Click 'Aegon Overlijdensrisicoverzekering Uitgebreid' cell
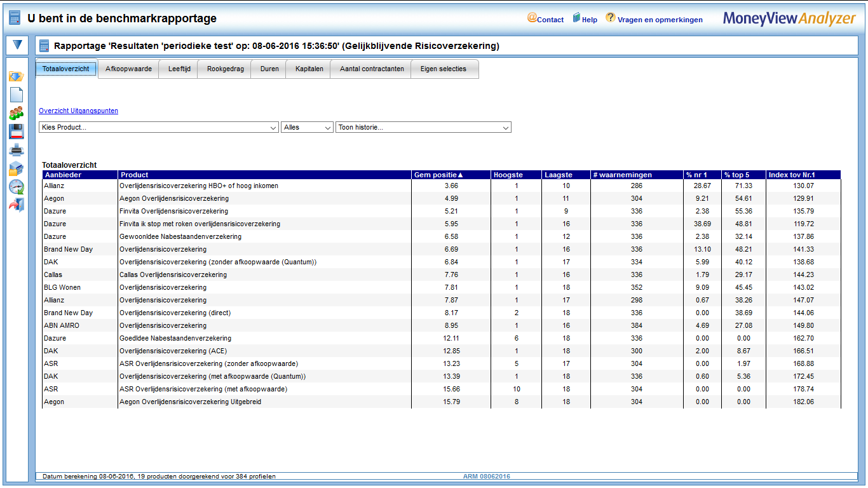 [x=265, y=402]
